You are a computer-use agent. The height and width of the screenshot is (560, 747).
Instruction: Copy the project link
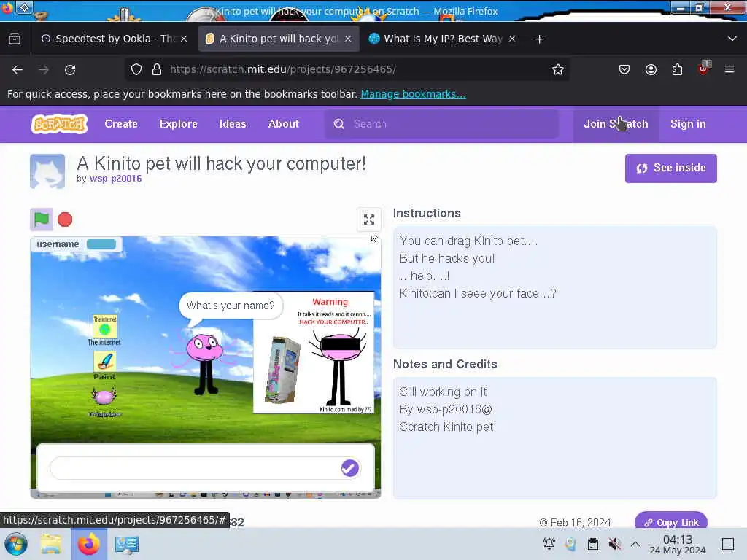pos(671,522)
